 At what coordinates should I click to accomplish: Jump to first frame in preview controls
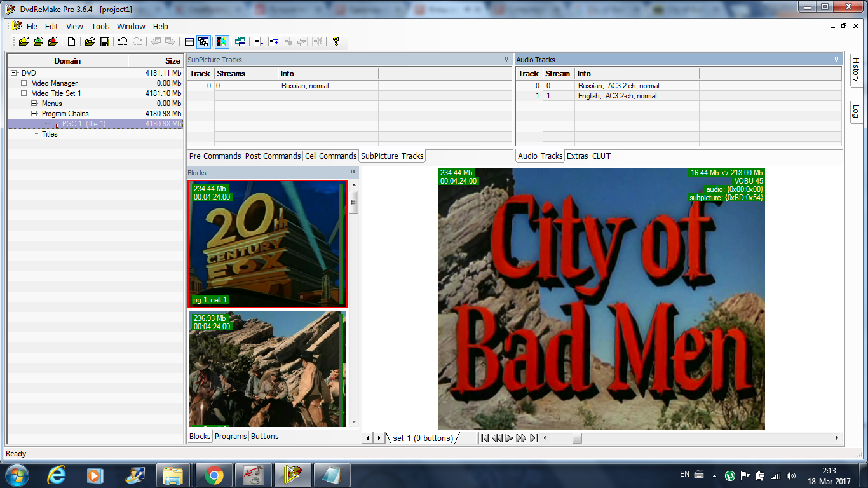[x=485, y=438]
